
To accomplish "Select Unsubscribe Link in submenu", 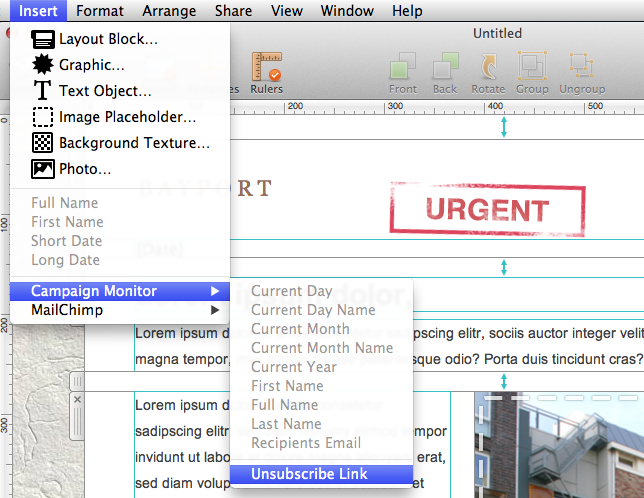I will (x=322, y=474).
